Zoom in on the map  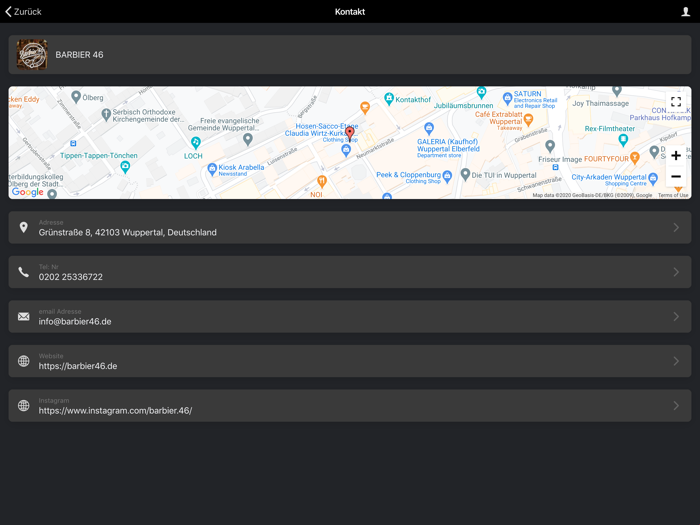(x=676, y=155)
